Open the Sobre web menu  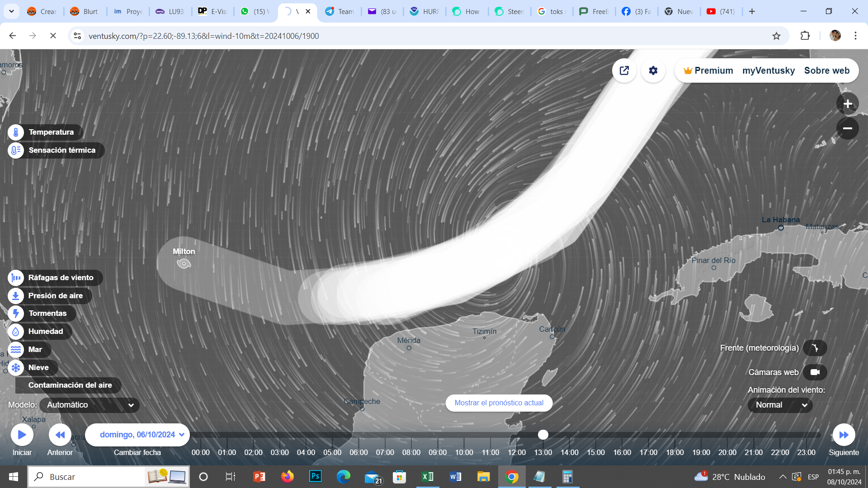click(x=827, y=70)
